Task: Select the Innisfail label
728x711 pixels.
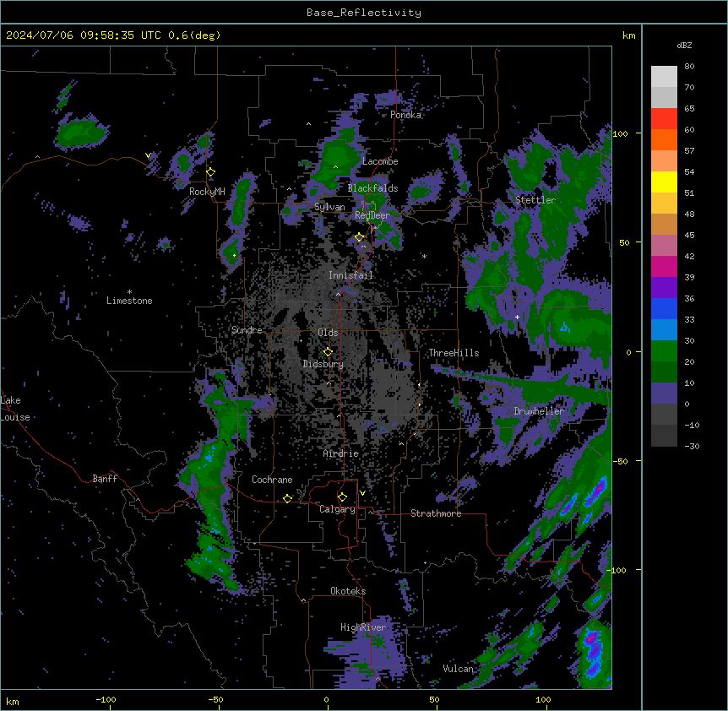Action: point(350,275)
